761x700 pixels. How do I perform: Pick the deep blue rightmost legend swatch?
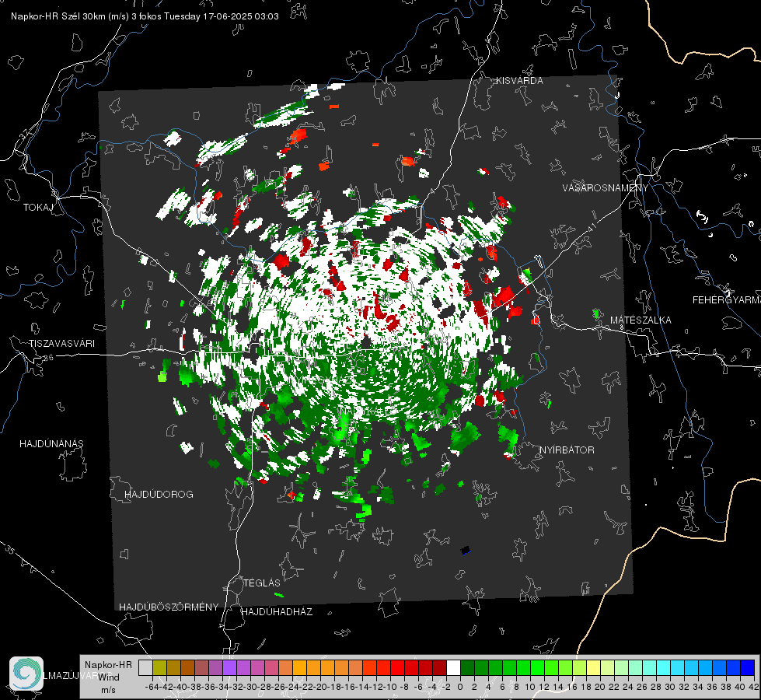(748, 668)
